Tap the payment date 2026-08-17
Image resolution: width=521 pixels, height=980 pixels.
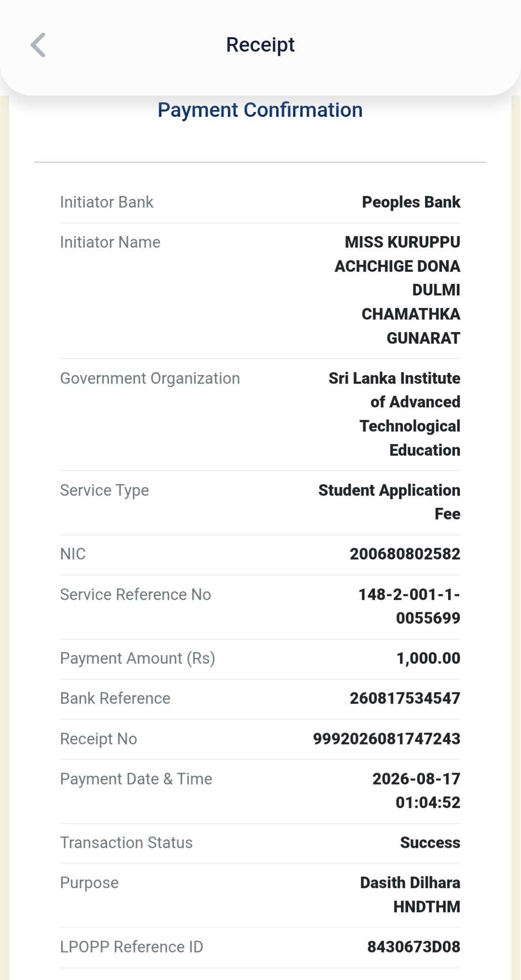pyautogui.click(x=416, y=779)
